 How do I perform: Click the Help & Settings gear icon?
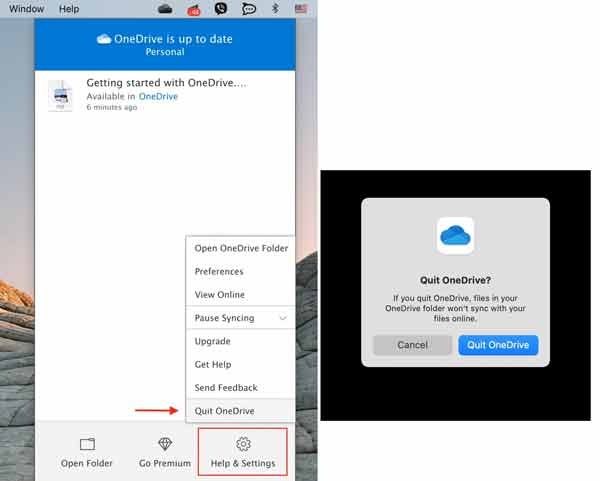coord(243,444)
